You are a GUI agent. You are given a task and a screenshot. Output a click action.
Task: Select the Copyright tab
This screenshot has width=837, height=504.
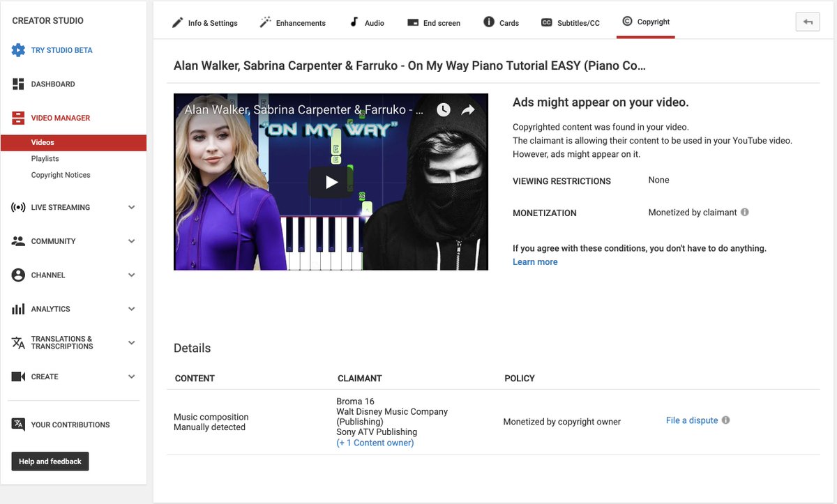tap(646, 22)
